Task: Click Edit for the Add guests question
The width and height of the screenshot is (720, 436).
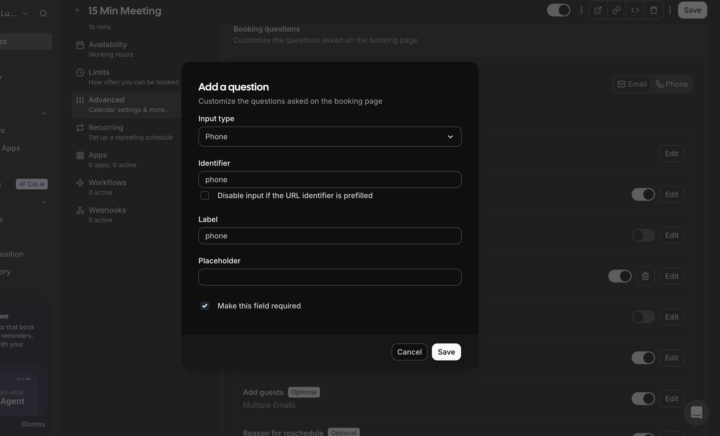Action: coord(671,398)
